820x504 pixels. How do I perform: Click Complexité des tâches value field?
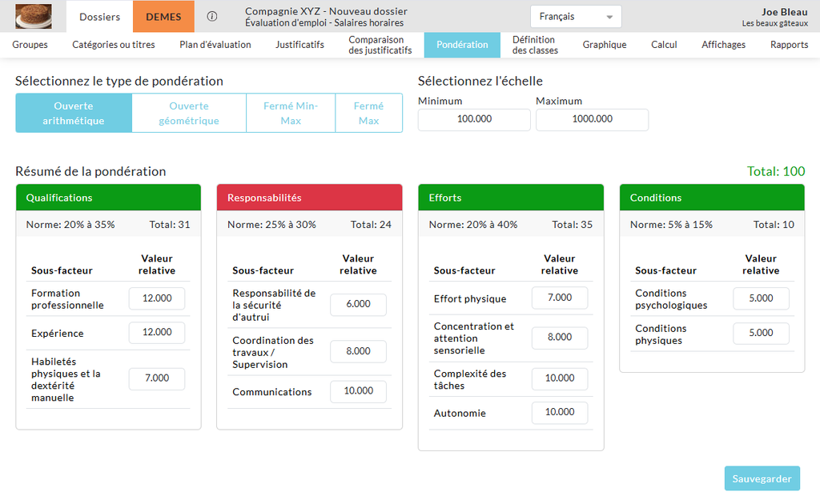560,378
